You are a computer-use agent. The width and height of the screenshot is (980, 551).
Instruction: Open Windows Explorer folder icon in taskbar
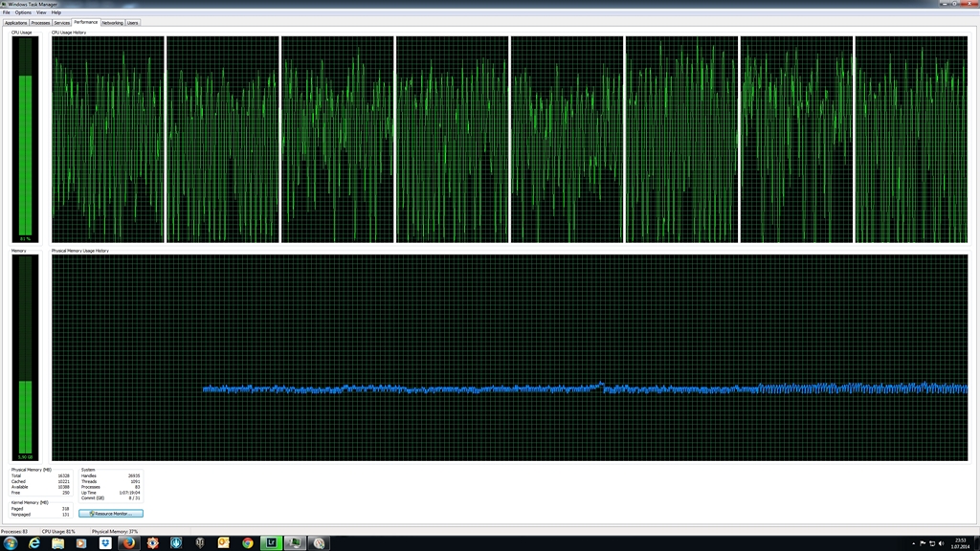[x=57, y=543]
